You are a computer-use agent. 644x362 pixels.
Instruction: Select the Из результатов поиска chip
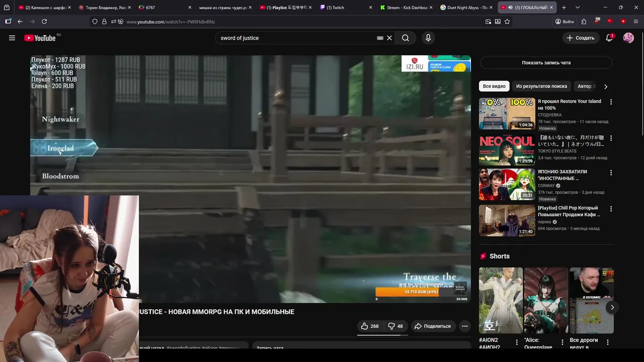[x=541, y=86]
